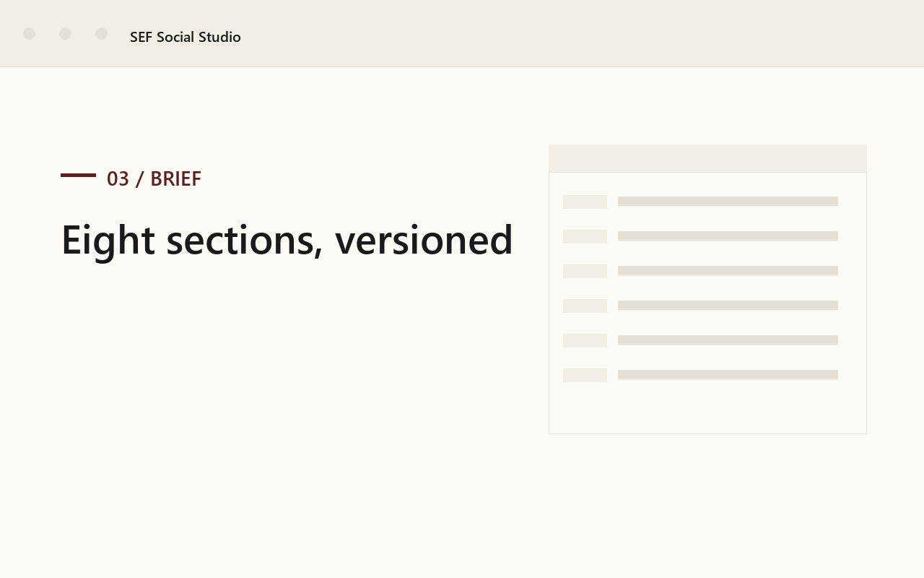The height and width of the screenshot is (578, 924).
Task: Select the third row label placeholder
Action: (585, 271)
